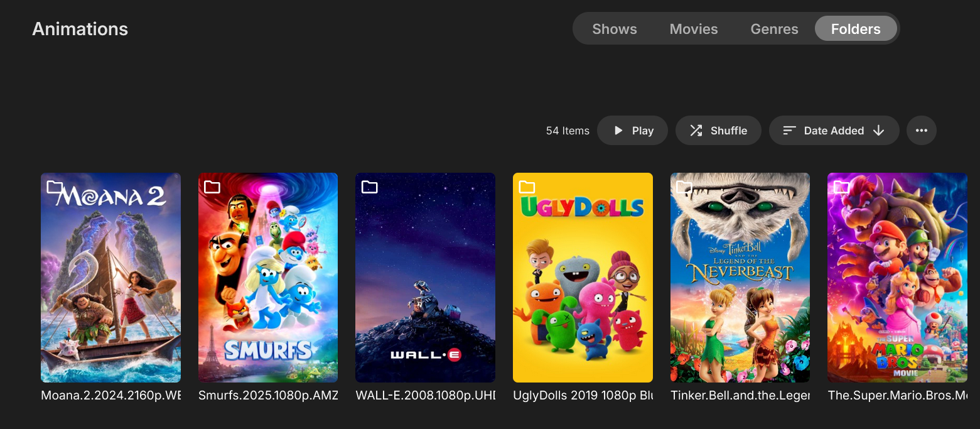
Task: Open the three-dots more options menu
Action: [921, 131]
